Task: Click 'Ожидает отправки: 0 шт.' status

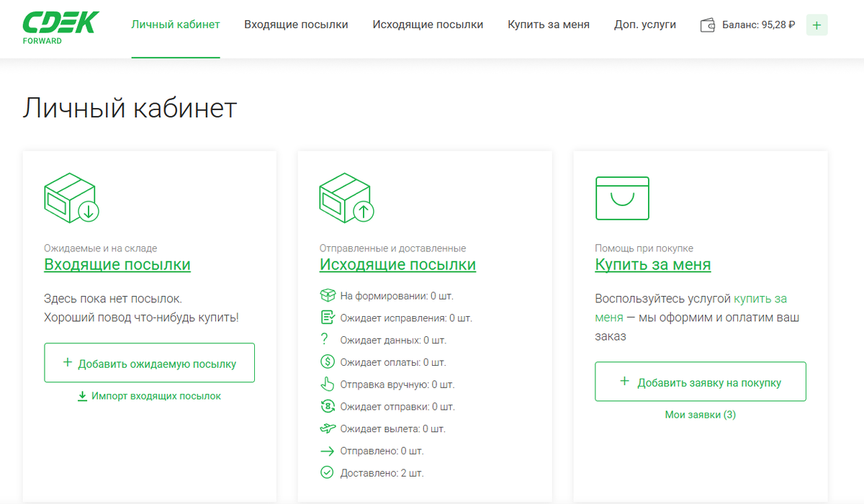Action: coord(397,407)
